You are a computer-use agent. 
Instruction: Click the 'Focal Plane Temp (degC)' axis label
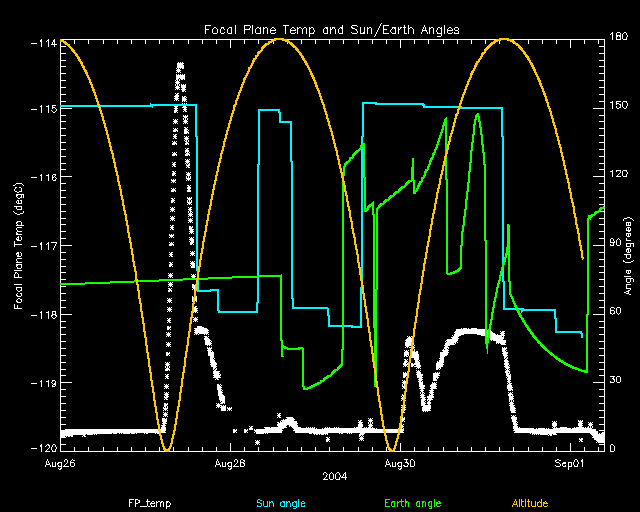pyautogui.click(x=18, y=246)
